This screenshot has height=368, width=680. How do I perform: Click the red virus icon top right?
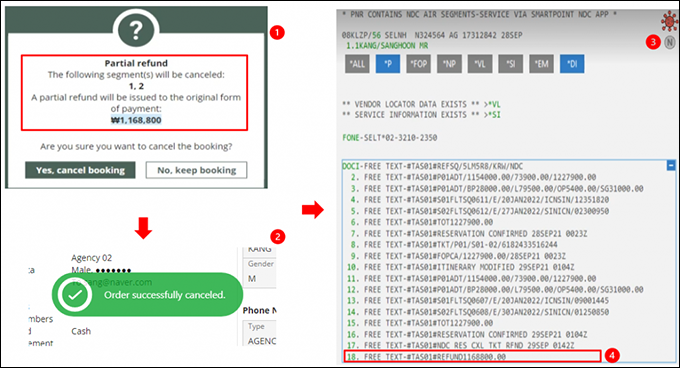670,21
